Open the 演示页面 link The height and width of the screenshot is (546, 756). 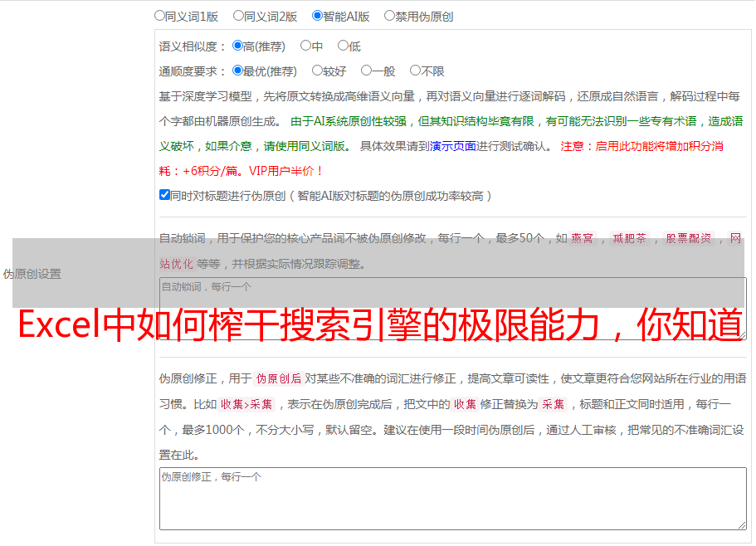453,146
